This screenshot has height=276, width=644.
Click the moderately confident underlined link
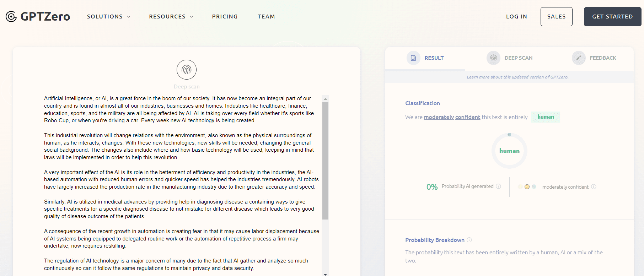[x=452, y=117]
